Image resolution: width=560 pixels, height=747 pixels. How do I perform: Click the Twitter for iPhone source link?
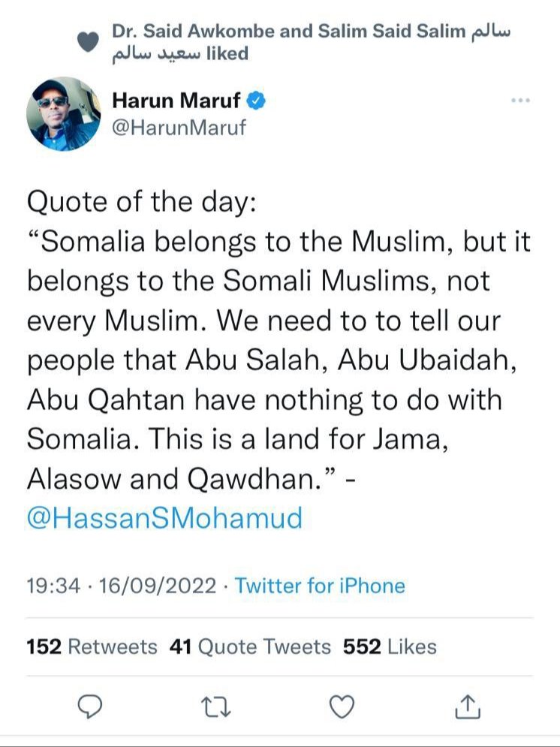pyautogui.click(x=320, y=586)
